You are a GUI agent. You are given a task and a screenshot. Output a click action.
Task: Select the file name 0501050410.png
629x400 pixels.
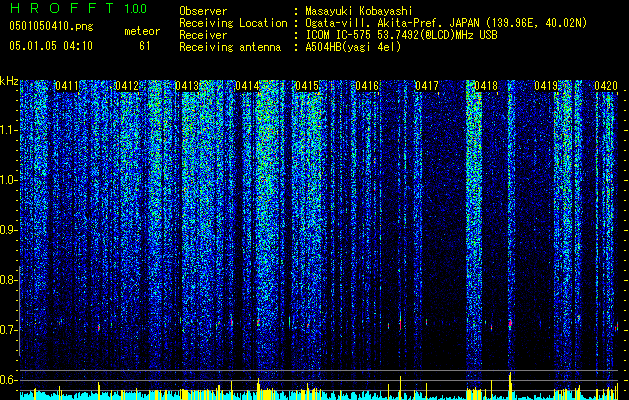51,27
